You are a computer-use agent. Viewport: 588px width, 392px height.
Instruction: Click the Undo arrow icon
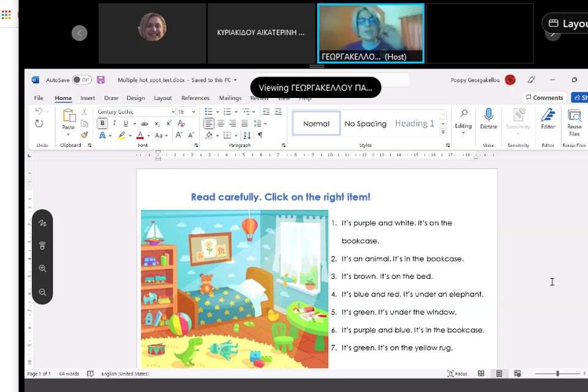coord(39,111)
